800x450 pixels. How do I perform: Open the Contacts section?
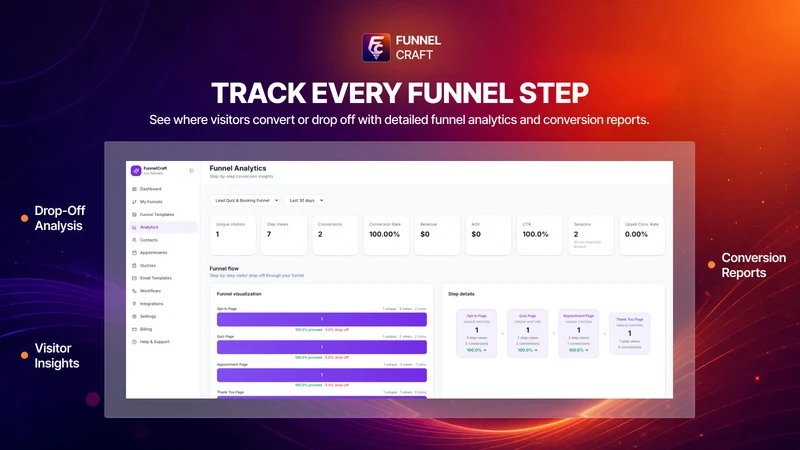pos(163,240)
